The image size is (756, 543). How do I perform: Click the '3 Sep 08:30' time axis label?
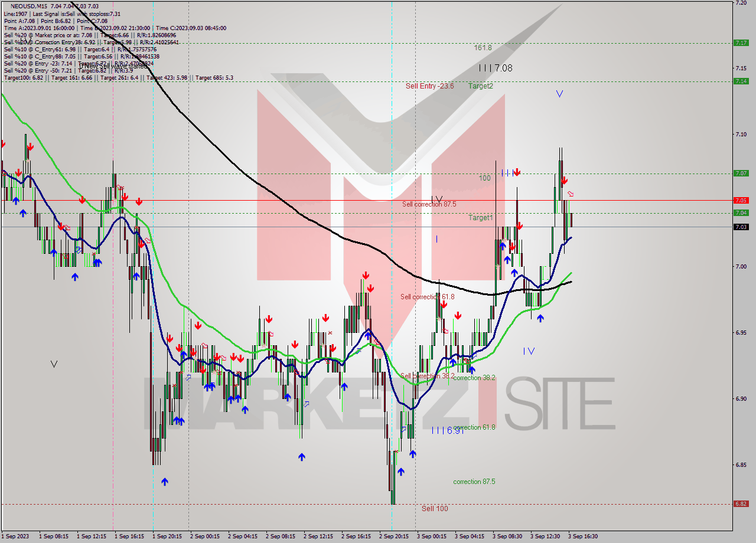click(507, 537)
